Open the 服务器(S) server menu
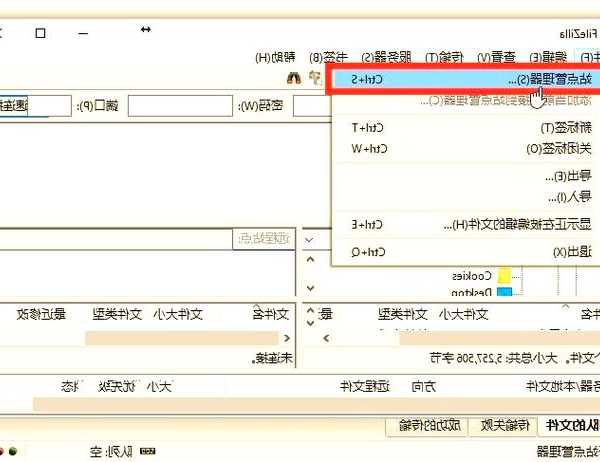600x462 pixels. [x=380, y=56]
